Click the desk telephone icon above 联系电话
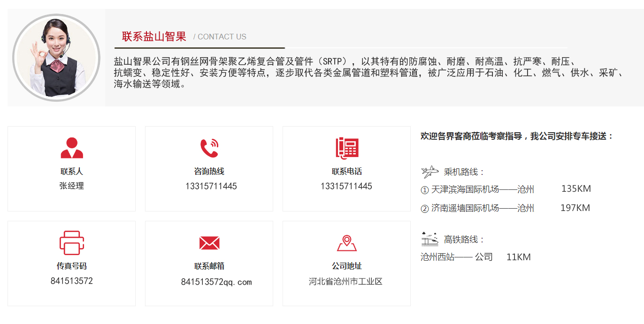 click(x=346, y=148)
